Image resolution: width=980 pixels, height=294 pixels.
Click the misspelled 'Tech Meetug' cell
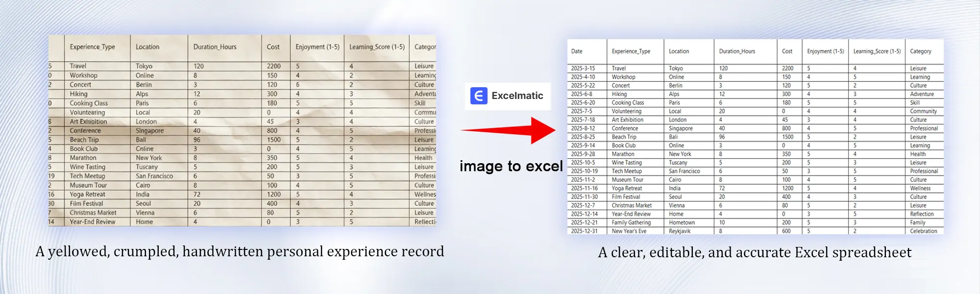[x=87, y=176]
